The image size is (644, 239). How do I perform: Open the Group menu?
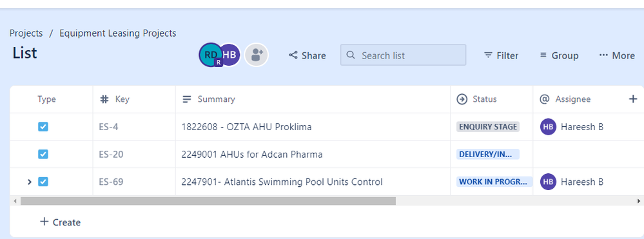point(559,55)
